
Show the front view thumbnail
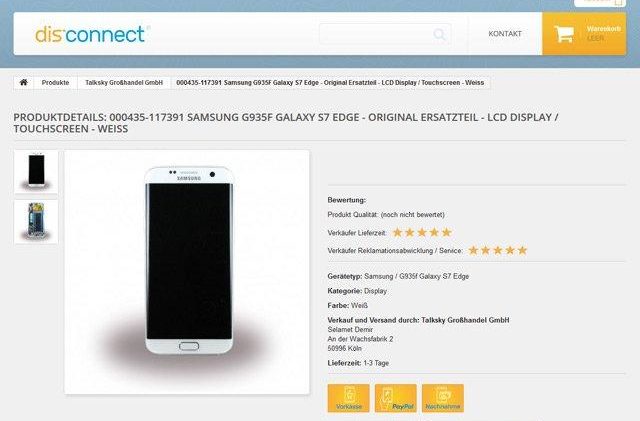pyautogui.click(x=36, y=172)
